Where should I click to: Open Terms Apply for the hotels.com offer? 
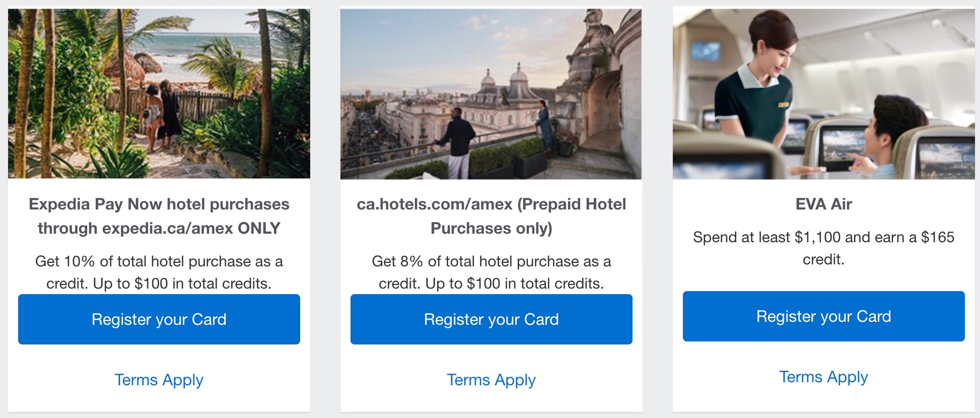pyautogui.click(x=492, y=380)
